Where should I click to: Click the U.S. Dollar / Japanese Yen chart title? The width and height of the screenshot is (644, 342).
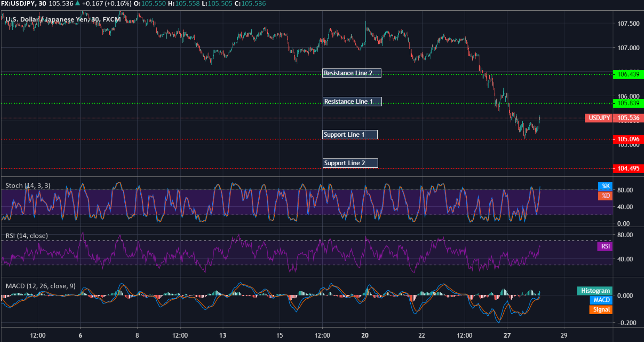(63, 19)
